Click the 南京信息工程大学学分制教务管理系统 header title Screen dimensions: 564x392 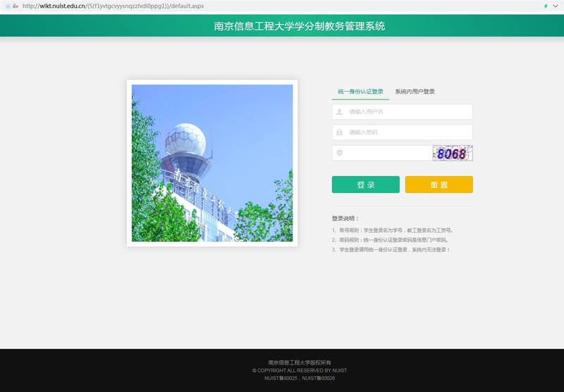pos(300,27)
